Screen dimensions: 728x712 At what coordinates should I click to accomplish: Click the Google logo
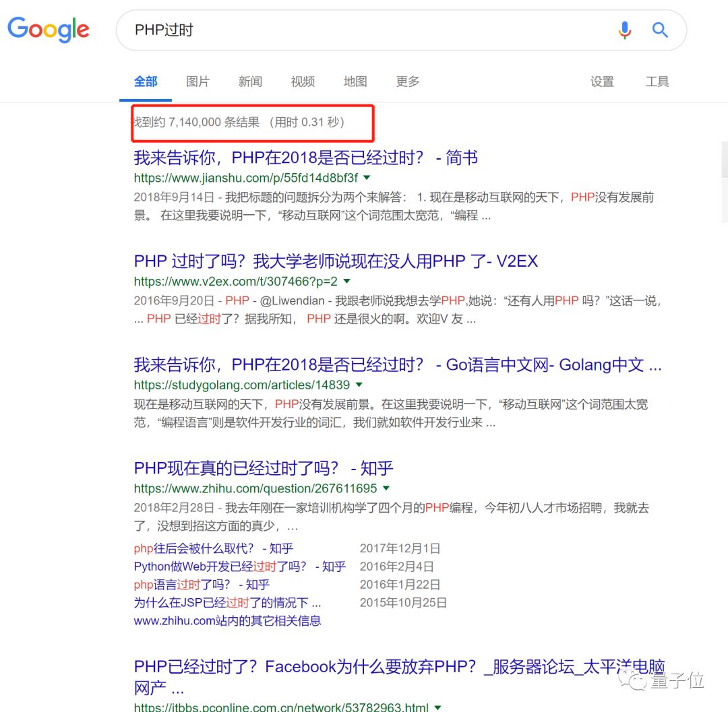coord(48,29)
